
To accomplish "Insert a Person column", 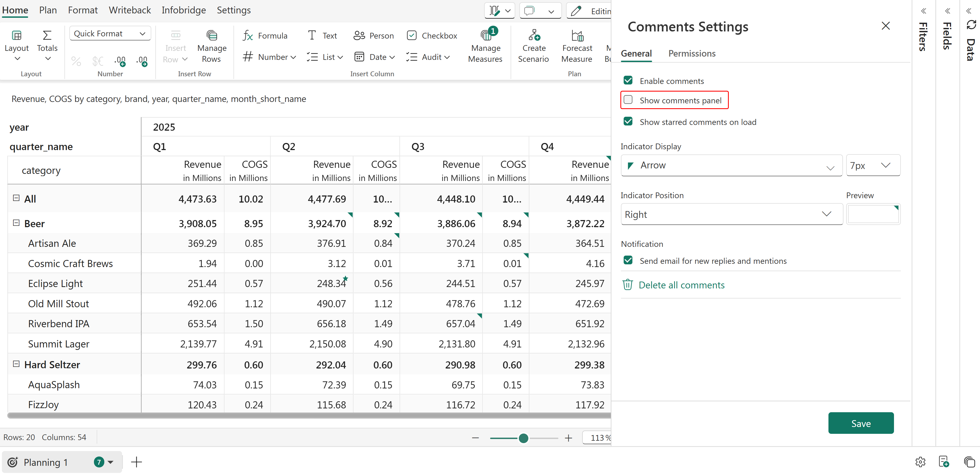I will click(x=374, y=36).
